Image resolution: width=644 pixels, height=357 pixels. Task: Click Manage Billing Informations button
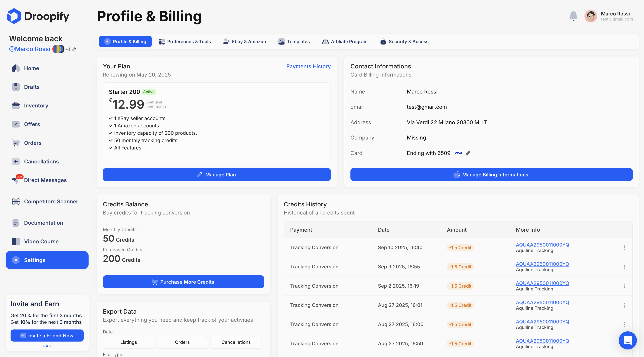491,174
